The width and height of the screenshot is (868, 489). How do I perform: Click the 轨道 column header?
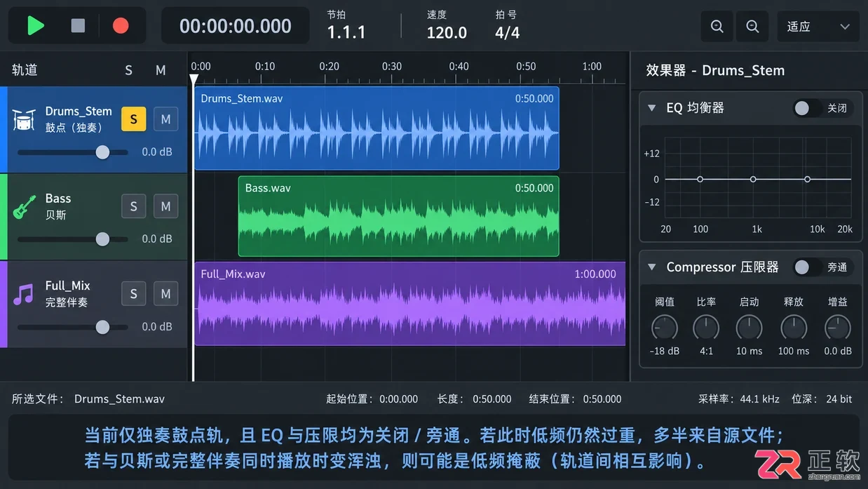point(25,70)
